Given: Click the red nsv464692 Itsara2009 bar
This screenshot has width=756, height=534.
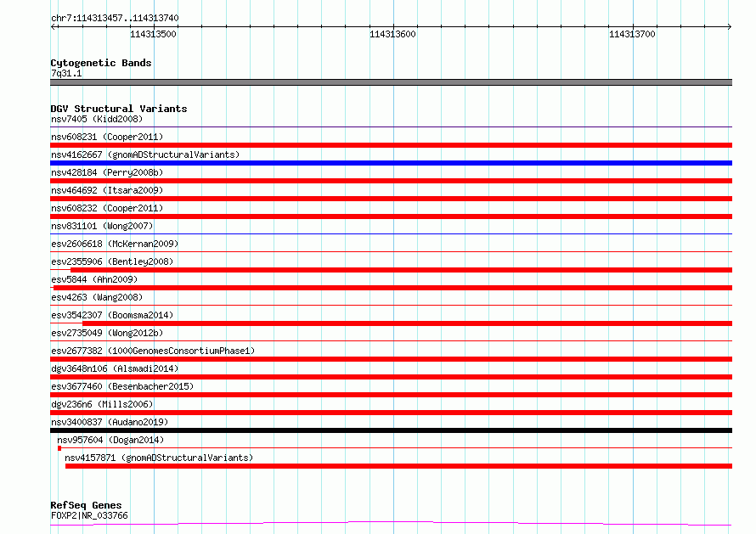Looking at the screenshot, I should (391, 199).
